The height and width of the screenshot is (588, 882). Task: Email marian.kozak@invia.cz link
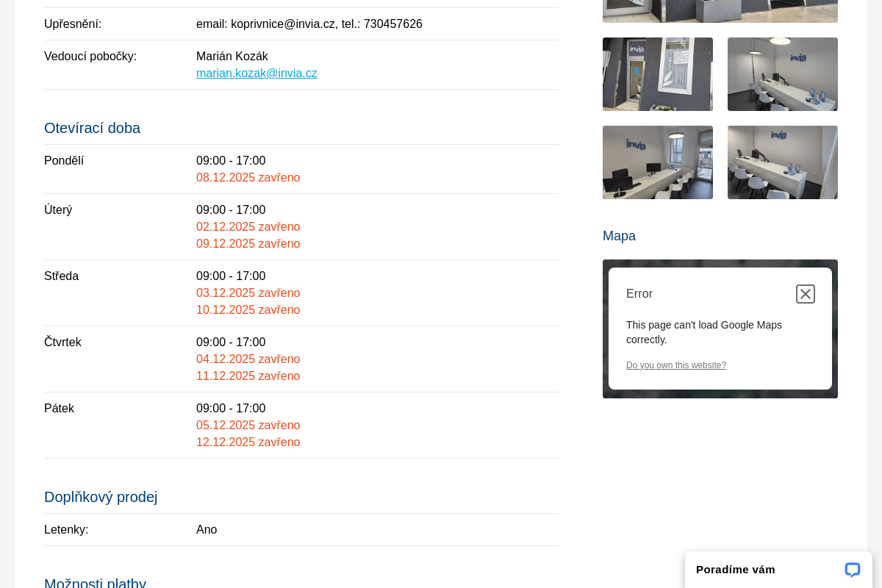pyautogui.click(x=257, y=73)
